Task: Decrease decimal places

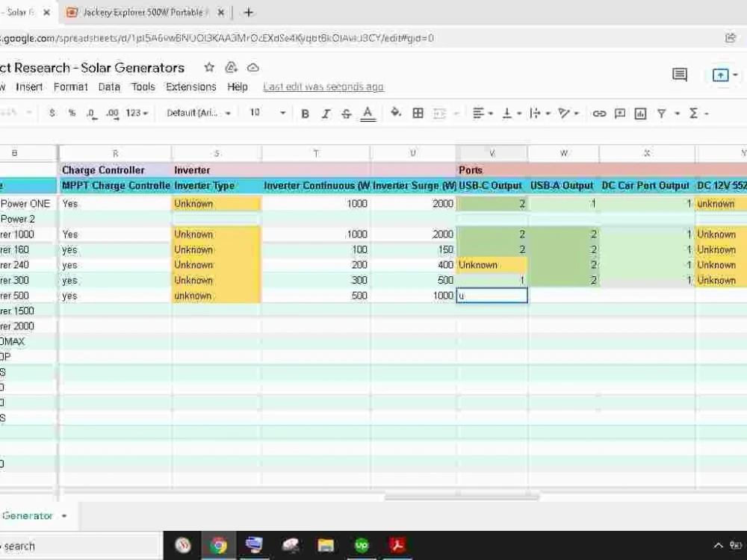Action: click(x=91, y=113)
